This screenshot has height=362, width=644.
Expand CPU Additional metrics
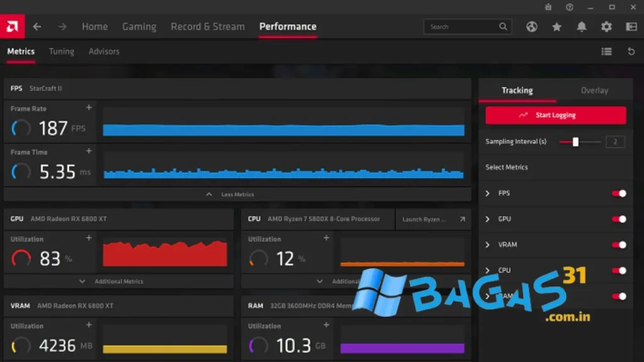pyautogui.click(x=356, y=282)
